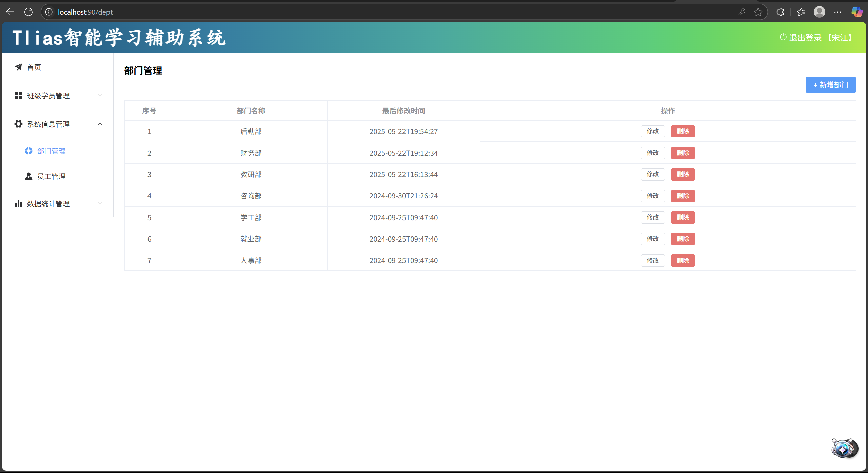Click the password key icon

pyautogui.click(x=742, y=12)
